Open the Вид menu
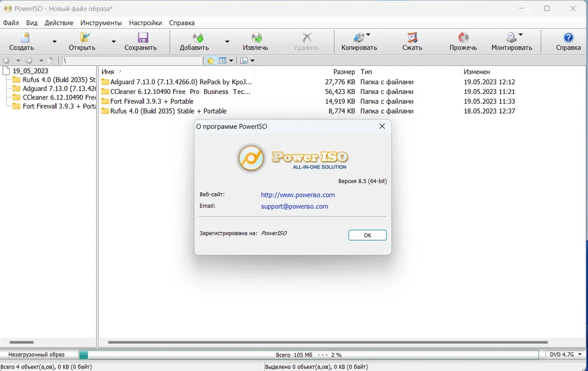Screen dimensions: 588x371 tap(32, 23)
